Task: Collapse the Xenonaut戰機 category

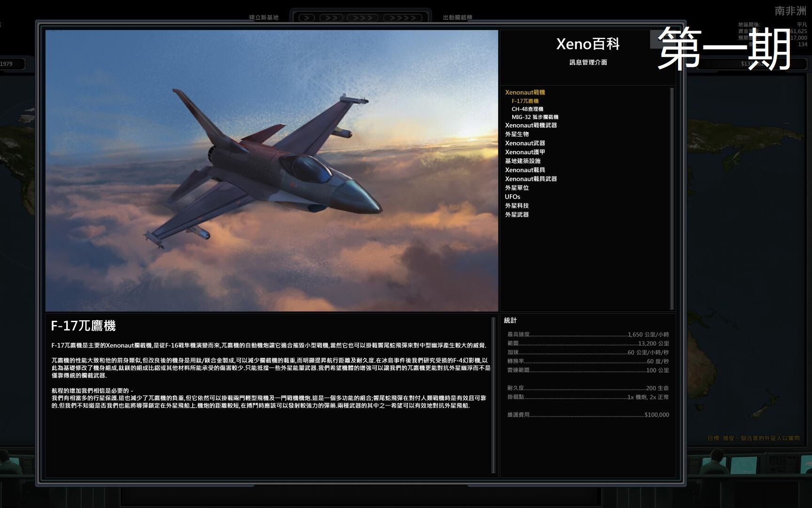Action: point(525,92)
